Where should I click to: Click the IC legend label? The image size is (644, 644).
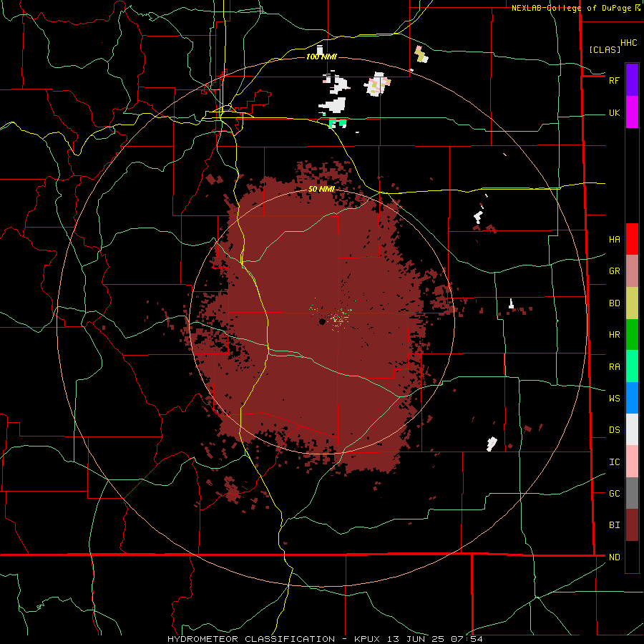614,462
